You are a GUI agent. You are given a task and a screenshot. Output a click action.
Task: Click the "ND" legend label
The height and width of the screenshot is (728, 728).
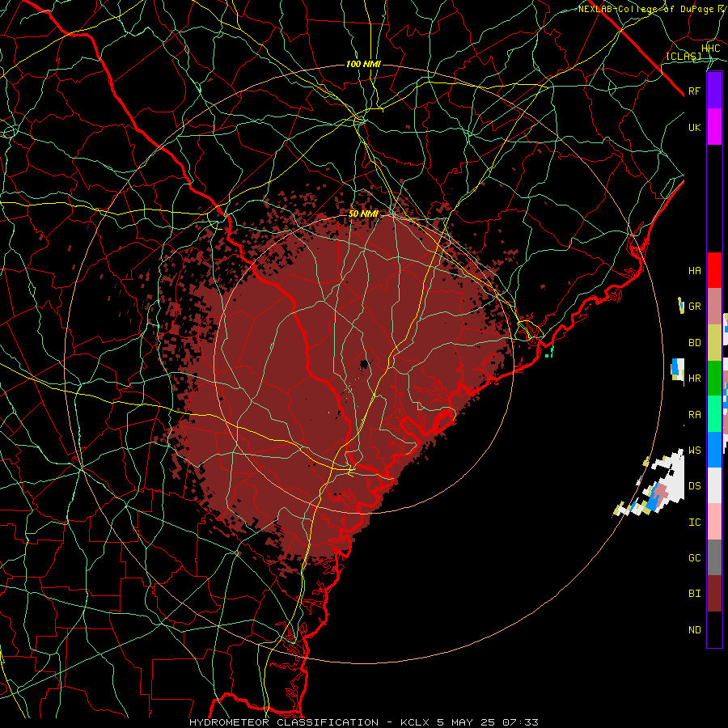point(694,630)
